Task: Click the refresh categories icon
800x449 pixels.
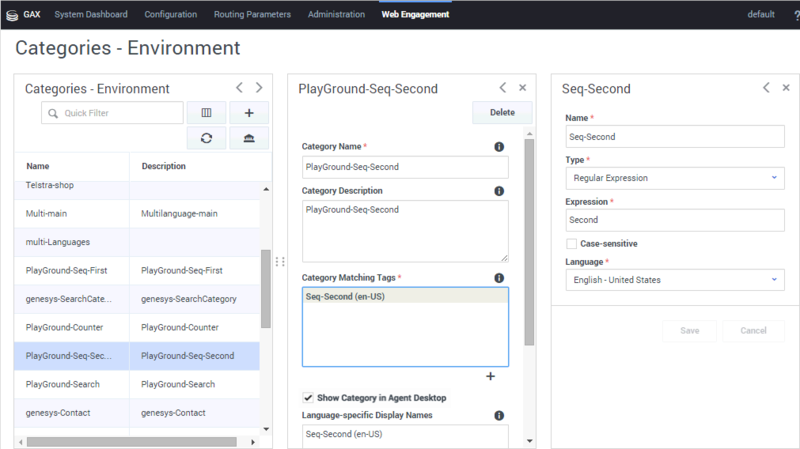Action: [206, 138]
